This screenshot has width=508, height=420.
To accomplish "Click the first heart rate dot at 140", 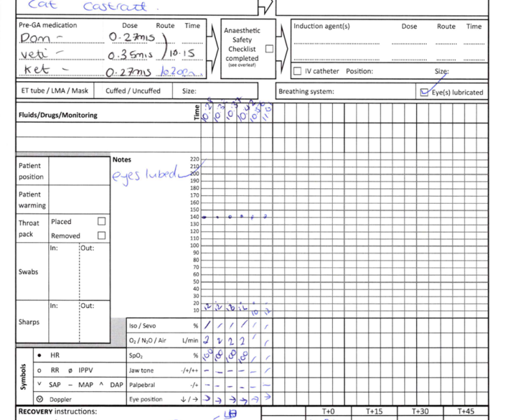I will 204,217.
